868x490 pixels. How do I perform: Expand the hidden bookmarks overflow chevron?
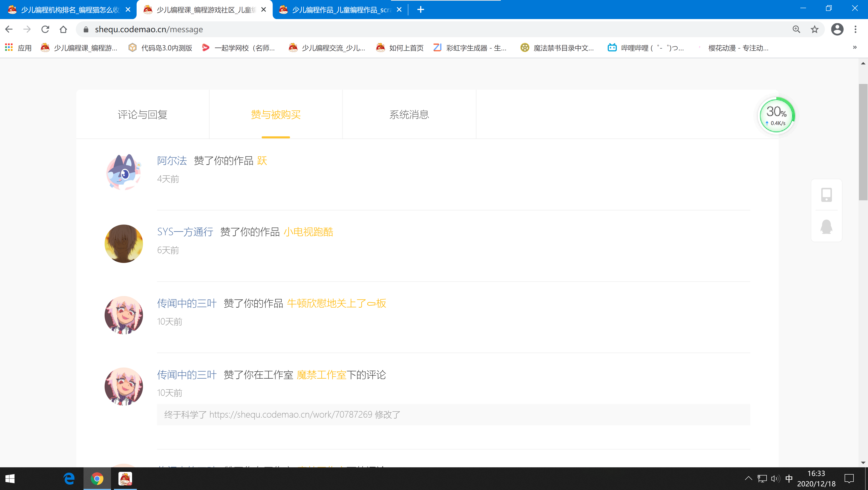[x=855, y=47]
